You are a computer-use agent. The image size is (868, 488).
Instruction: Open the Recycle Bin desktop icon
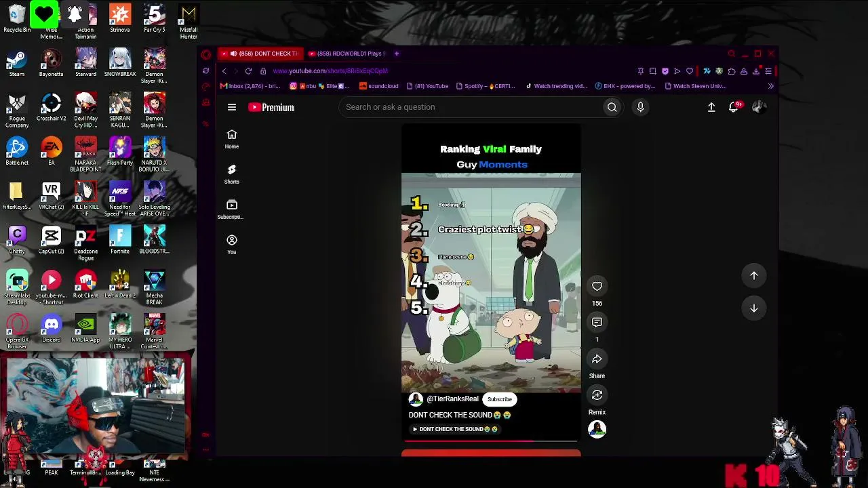[x=17, y=19]
